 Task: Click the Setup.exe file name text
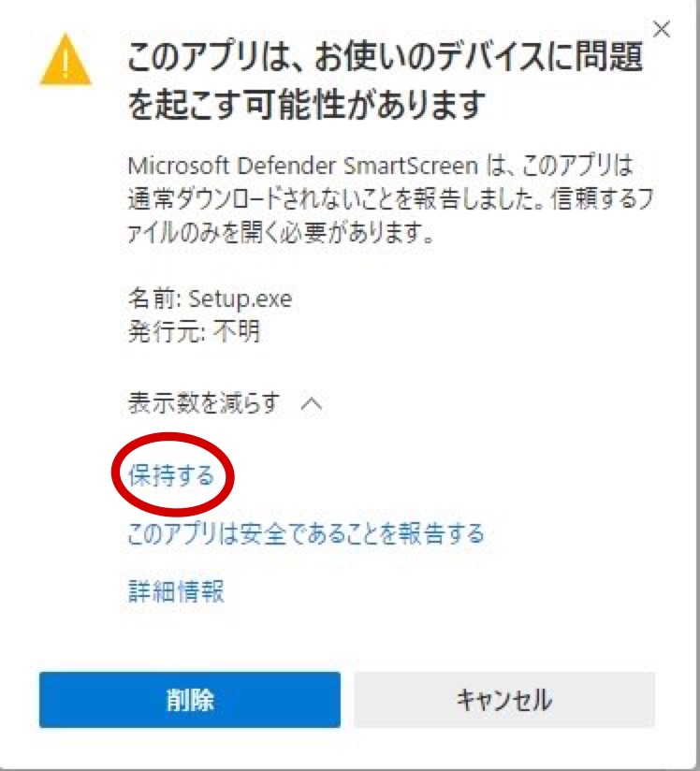[241, 299]
